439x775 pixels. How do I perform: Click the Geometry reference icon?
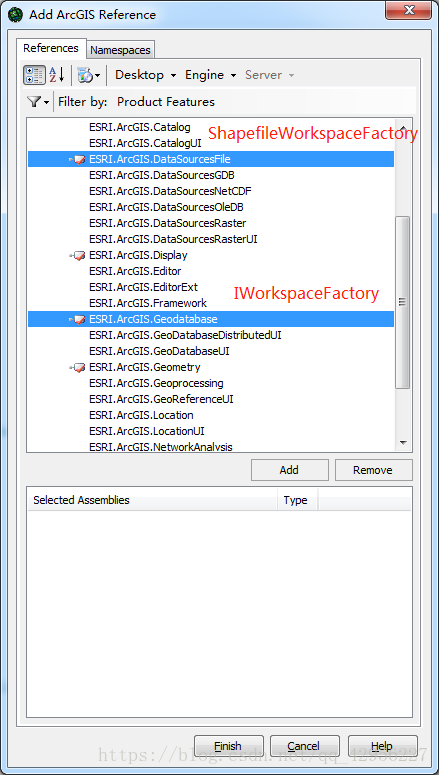pyautogui.click(x=78, y=367)
